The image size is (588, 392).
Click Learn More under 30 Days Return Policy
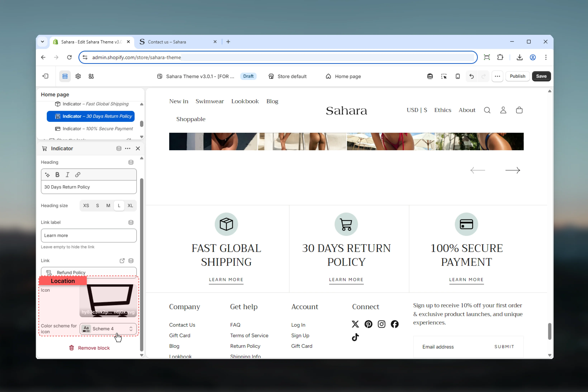click(346, 280)
